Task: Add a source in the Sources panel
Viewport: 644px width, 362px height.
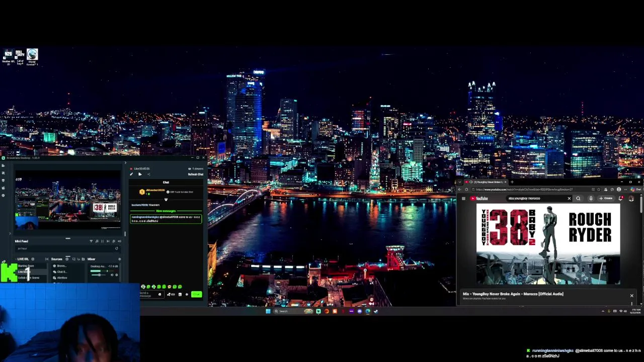Action: pos(67,259)
